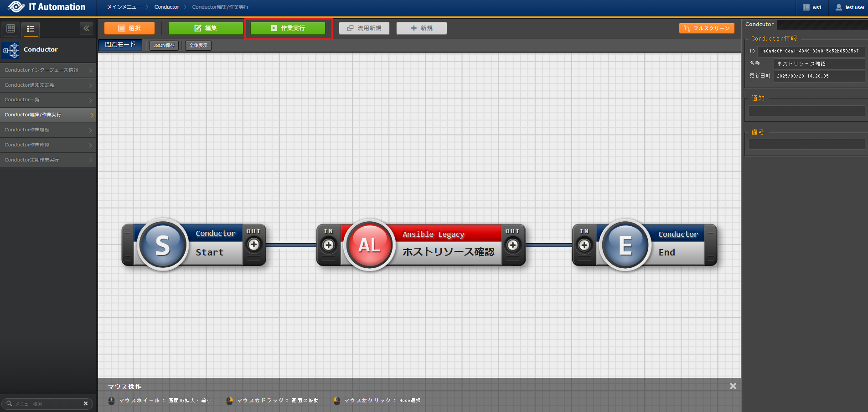Screen dimensions: 868x412
Task: Toggle the 閲覧モード view mode button
Action: (x=120, y=45)
